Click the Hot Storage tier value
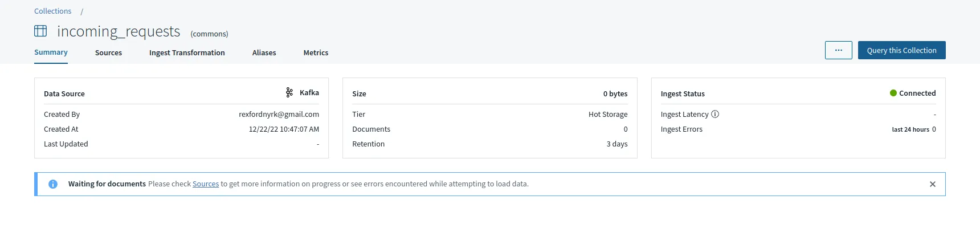The height and width of the screenshot is (240, 980). click(x=608, y=114)
